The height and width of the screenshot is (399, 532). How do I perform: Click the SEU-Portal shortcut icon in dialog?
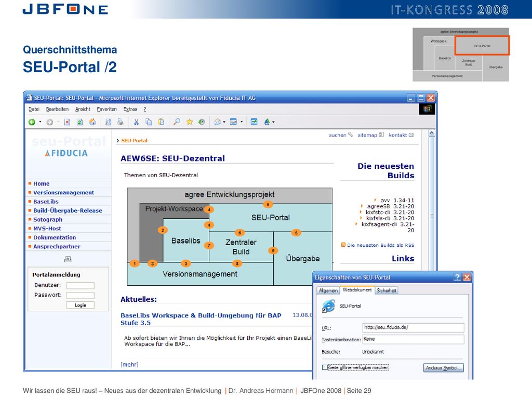(x=328, y=306)
